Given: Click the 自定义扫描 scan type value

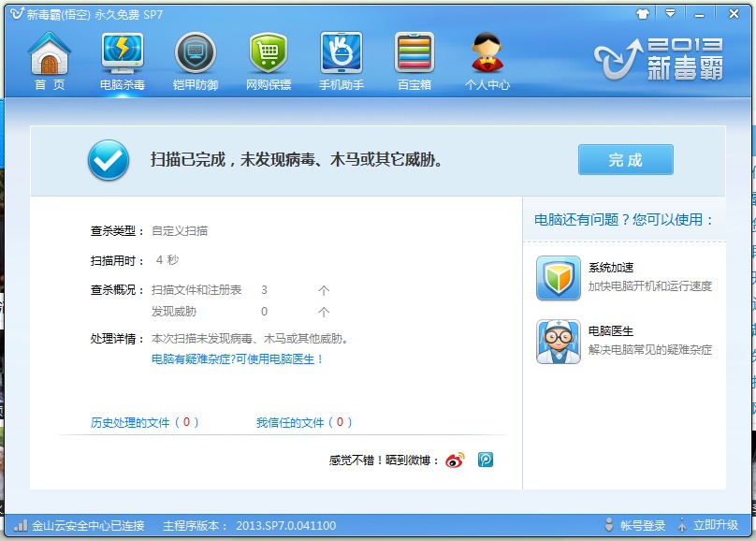Looking at the screenshot, I should click(180, 231).
